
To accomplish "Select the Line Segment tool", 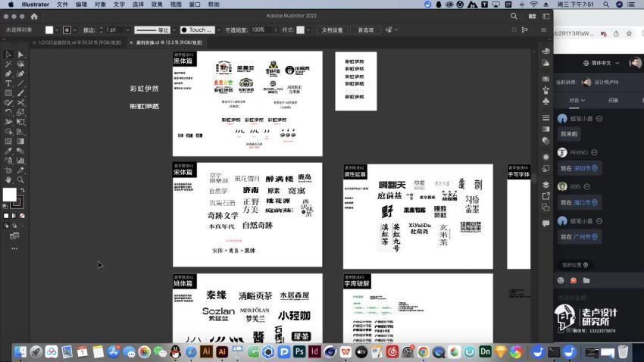I will pyautogui.click(x=20, y=83).
